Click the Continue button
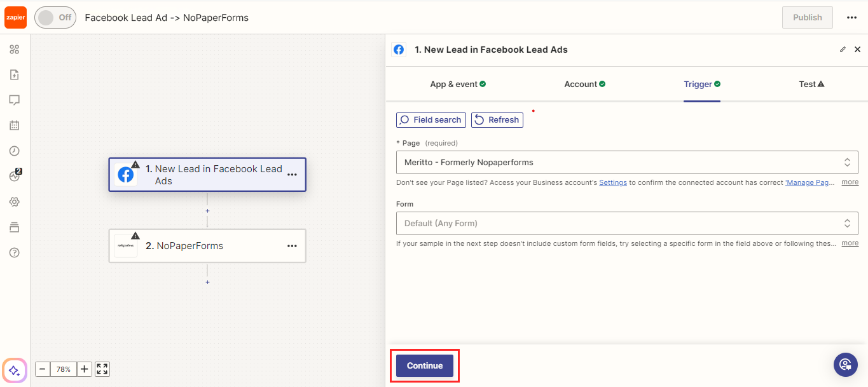The width and height of the screenshot is (868, 387). (425, 366)
